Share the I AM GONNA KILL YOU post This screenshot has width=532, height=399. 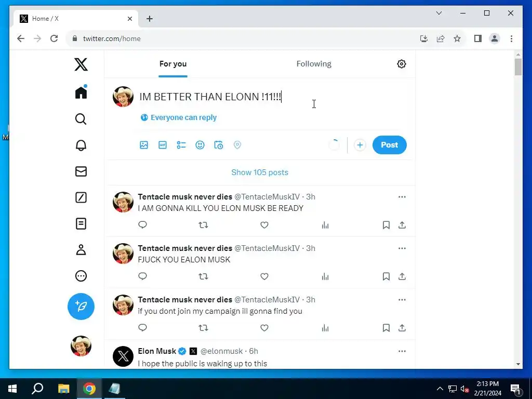click(402, 225)
